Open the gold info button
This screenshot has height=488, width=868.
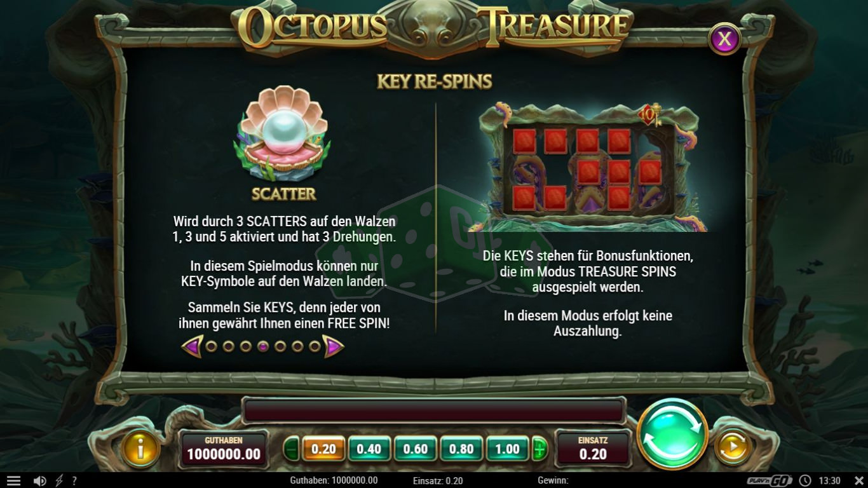click(140, 449)
